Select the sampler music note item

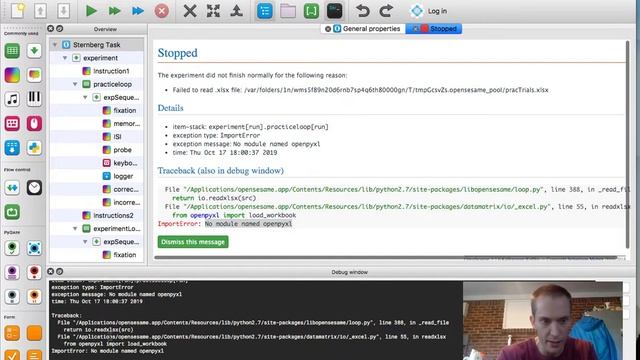[x=12, y=99]
